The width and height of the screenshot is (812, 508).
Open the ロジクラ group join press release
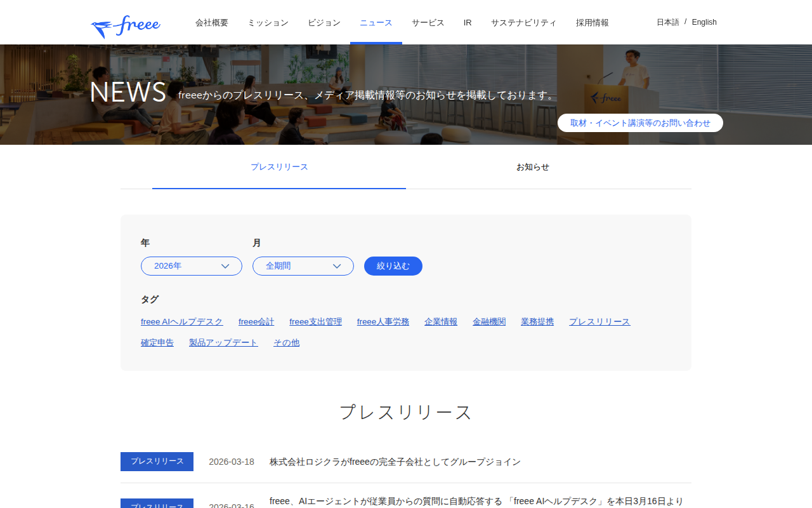pos(395,462)
